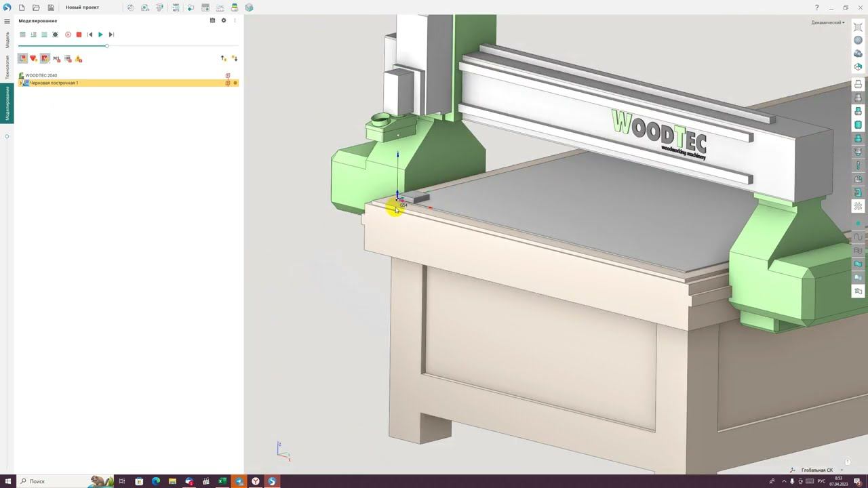This screenshot has width=868, height=488.
Task: Save the current project
Action: (51, 7)
